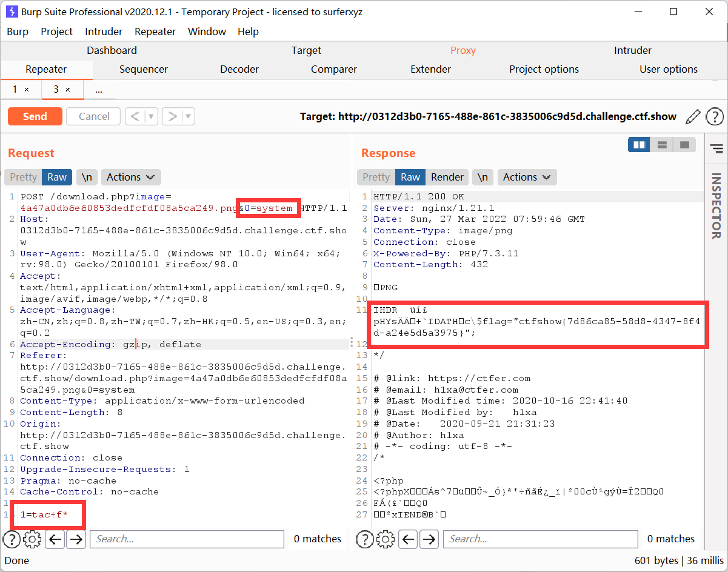Image resolution: width=728 pixels, height=572 pixels.
Task: Click the Accept-Encoding request header line
Action: tap(110, 344)
